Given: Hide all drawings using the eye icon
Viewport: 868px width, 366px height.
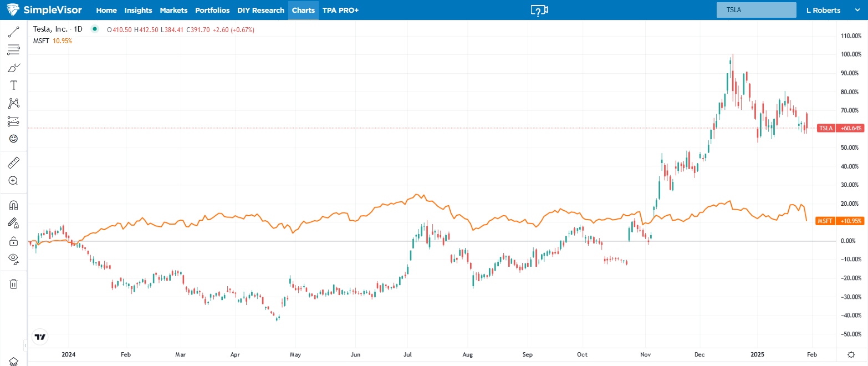Looking at the screenshot, I should coord(13,259).
